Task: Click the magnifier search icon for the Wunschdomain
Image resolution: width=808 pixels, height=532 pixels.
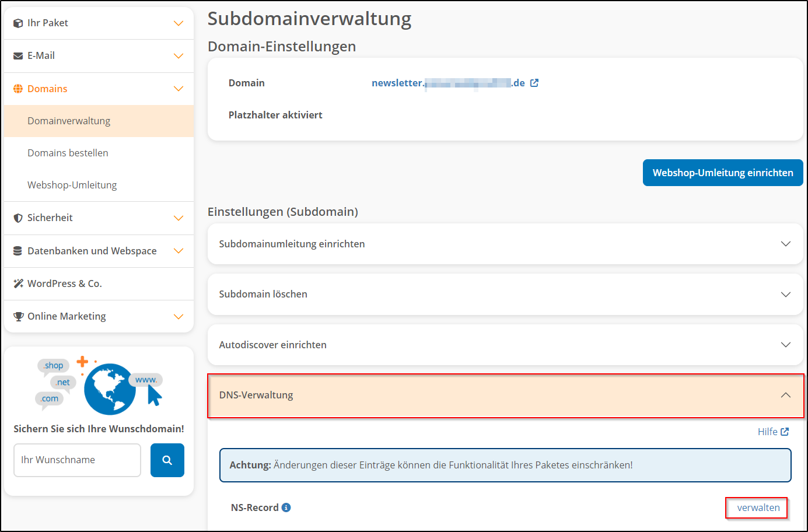Action: 167,460
